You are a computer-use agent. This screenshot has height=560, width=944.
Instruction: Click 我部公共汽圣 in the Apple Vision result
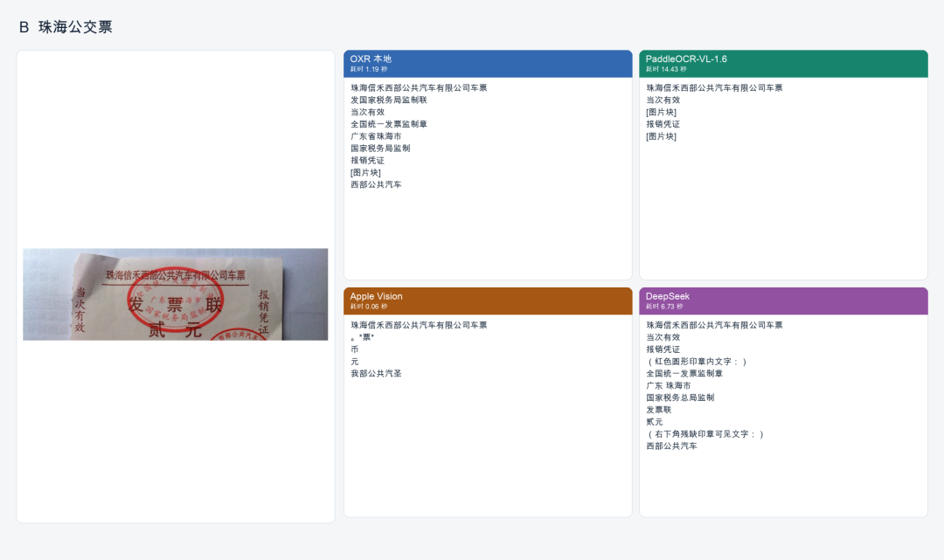(x=376, y=374)
